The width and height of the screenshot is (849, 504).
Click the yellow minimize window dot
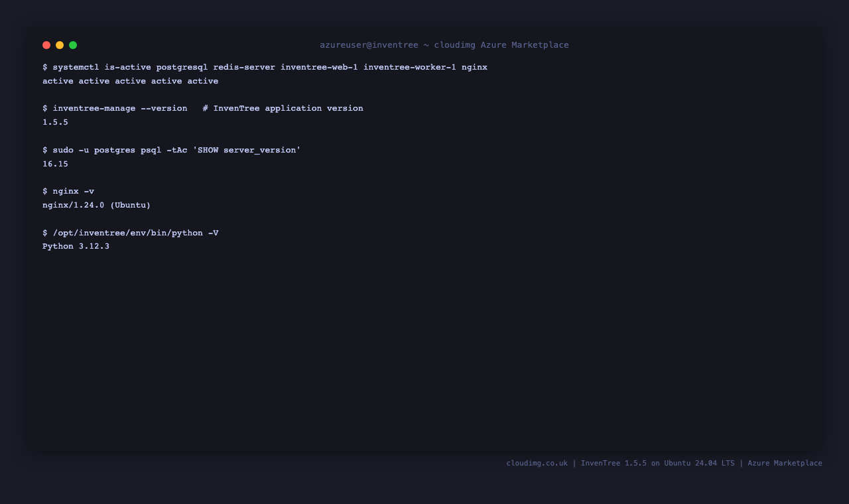(x=60, y=45)
